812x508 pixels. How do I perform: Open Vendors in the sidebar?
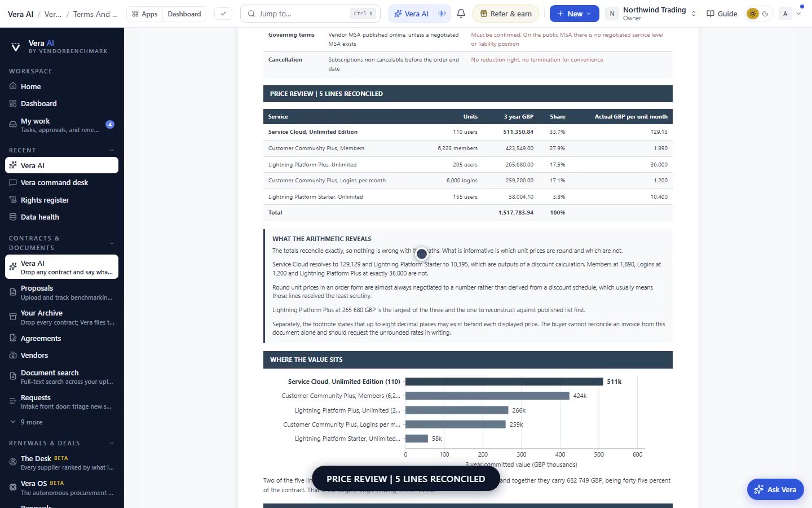[x=62, y=355]
